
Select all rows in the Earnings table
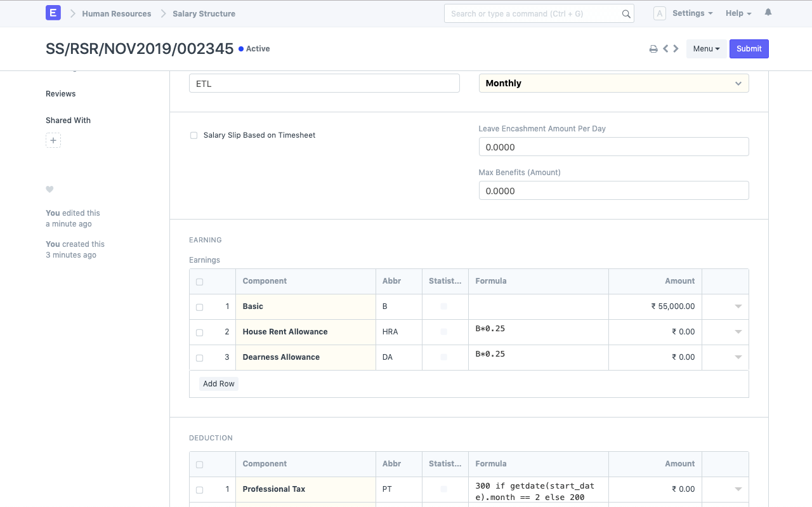[x=200, y=282]
